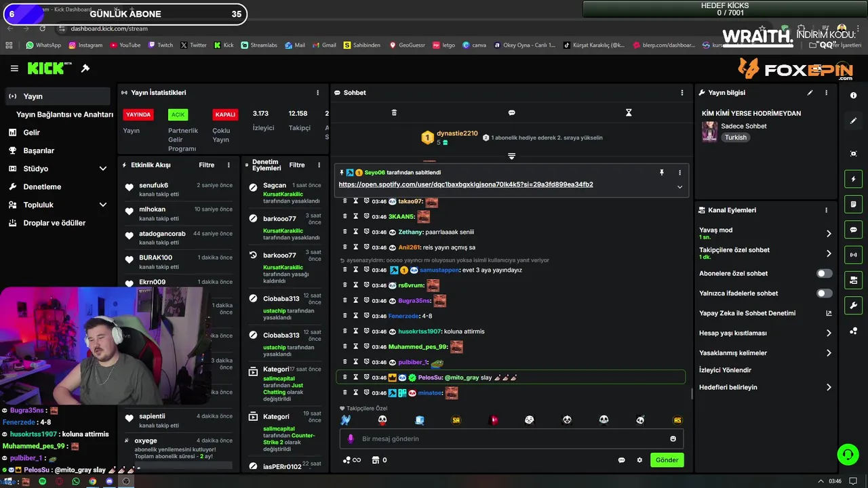Image resolution: width=868 pixels, height=488 pixels.
Task: Expand the Topluluk sidebar section
Action: (x=102, y=205)
